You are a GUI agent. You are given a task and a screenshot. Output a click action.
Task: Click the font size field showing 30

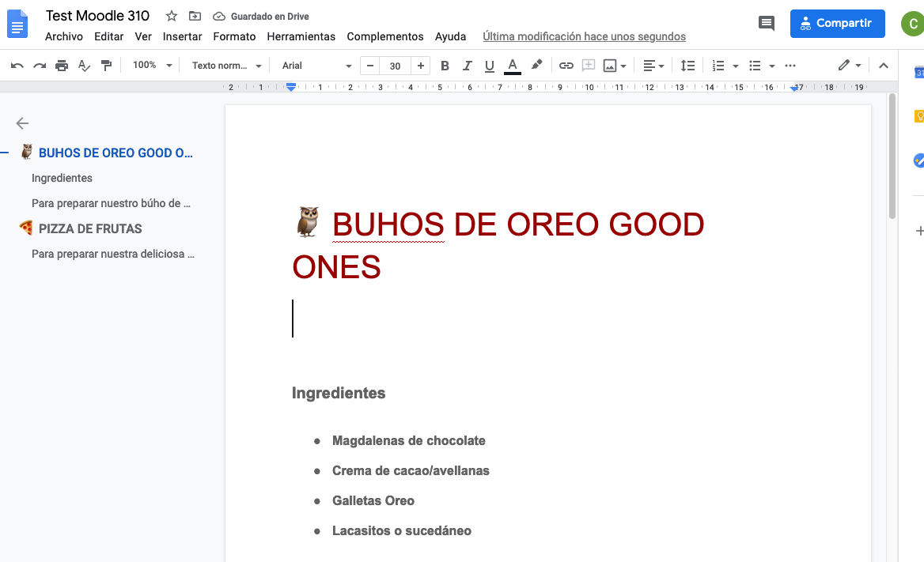pyautogui.click(x=395, y=66)
